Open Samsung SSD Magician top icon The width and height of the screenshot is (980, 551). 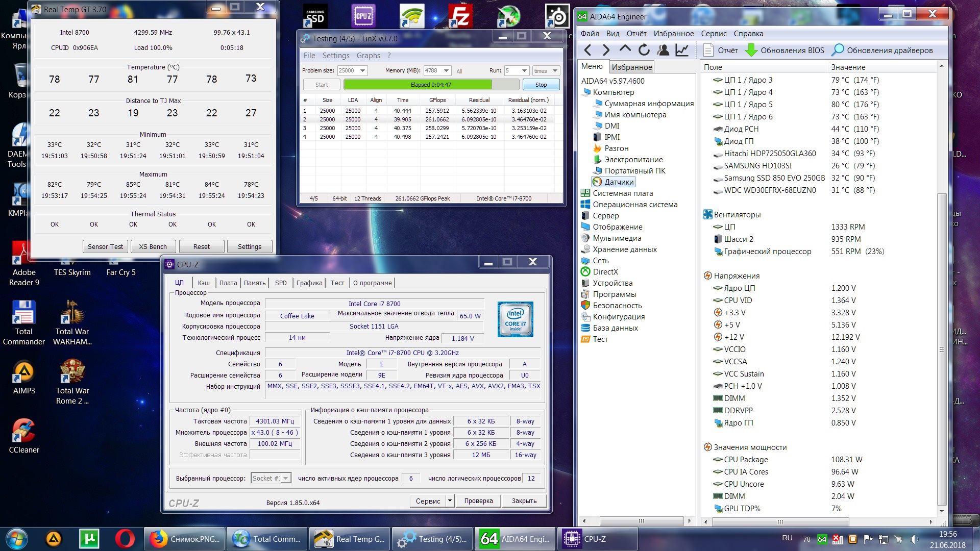click(315, 17)
